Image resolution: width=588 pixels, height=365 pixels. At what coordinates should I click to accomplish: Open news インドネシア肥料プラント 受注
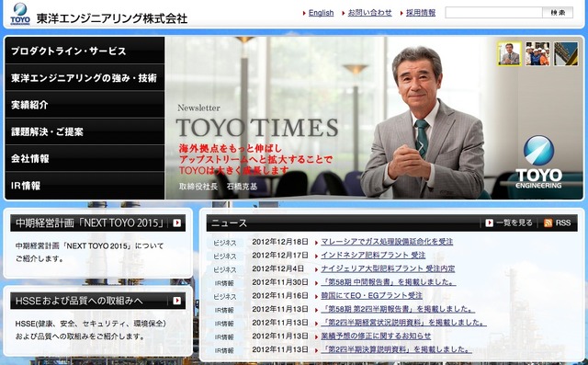click(373, 256)
